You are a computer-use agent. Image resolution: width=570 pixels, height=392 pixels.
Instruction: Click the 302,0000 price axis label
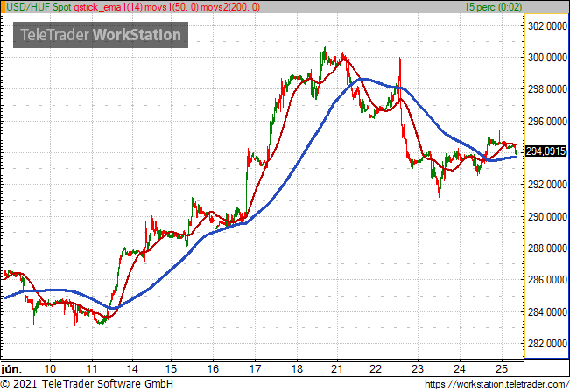547,25
